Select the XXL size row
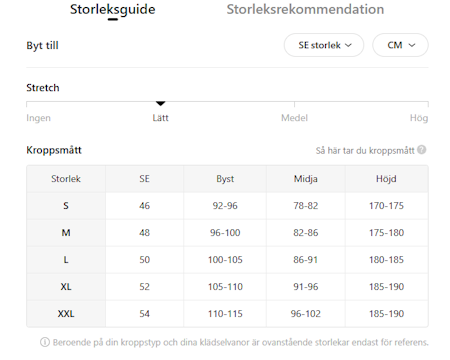Screen dimensions: 450x360 227,314
